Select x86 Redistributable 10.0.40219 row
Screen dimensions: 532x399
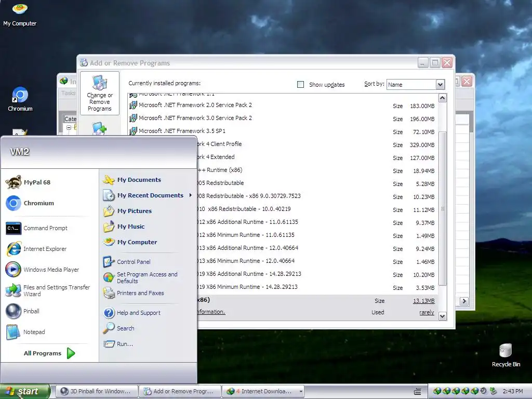coord(317,209)
